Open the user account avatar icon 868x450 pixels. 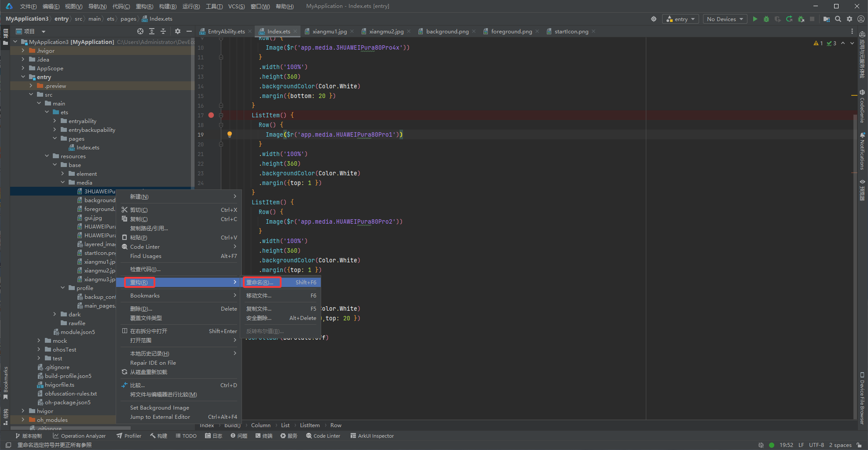click(861, 19)
